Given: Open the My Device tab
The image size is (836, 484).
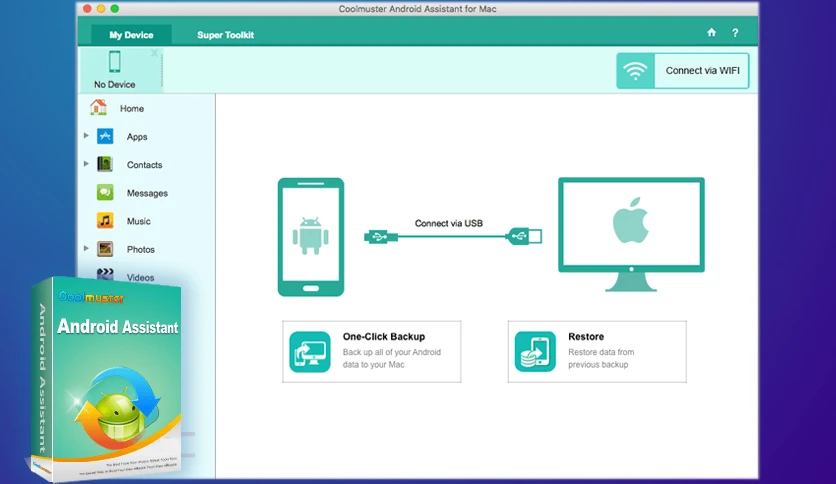Looking at the screenshot, I should click(x=131, y=35).
